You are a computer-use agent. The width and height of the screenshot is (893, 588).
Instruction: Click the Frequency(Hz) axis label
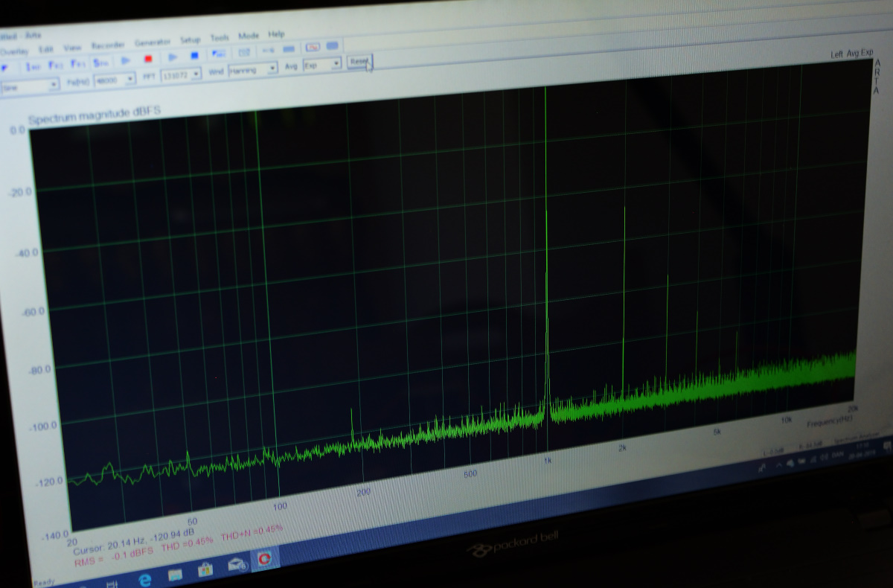(830, 421)
